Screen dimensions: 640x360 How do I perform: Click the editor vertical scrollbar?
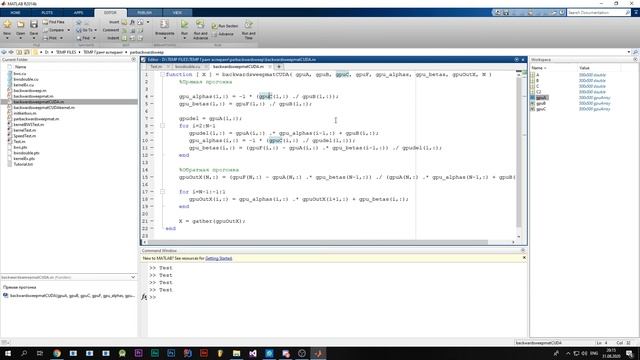[x=519, y=151]
